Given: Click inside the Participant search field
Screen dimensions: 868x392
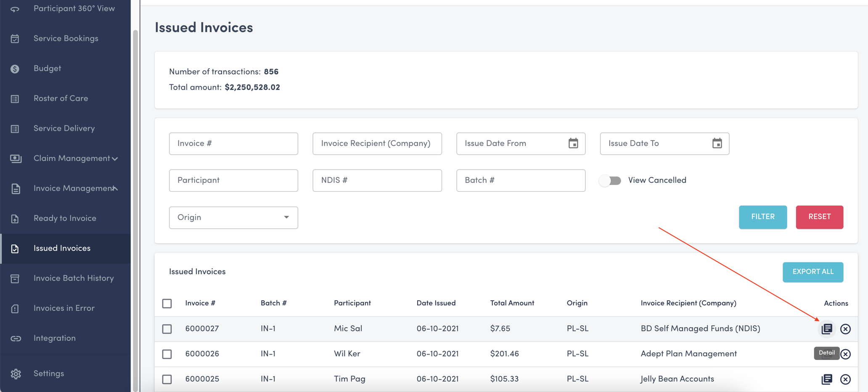Looking at the screenshot, I should (233, 180).
